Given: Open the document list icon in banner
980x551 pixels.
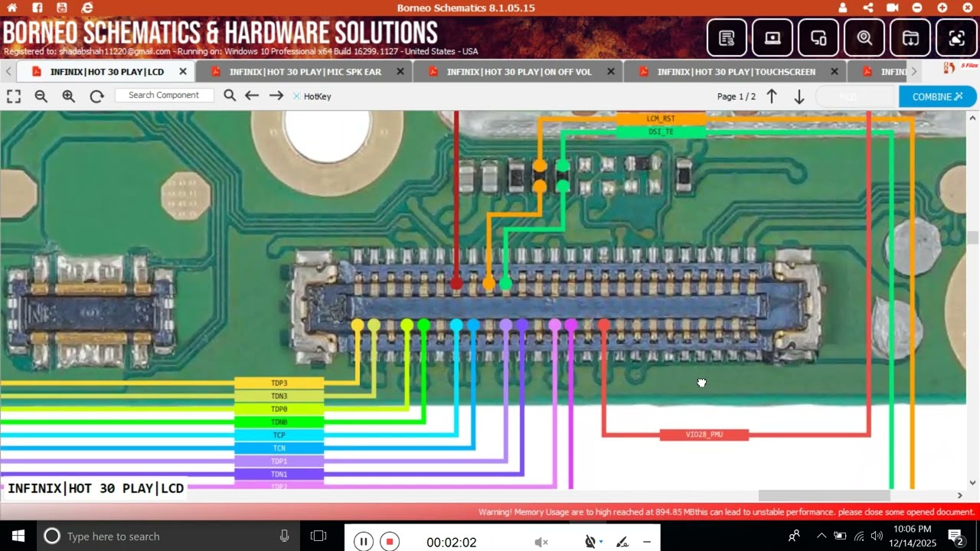Looking at the screenshot, I should tap(727, 37).
